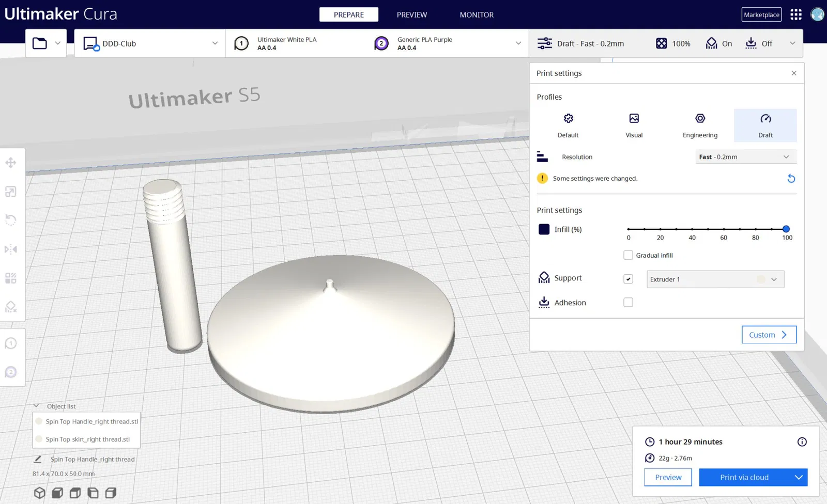Click the 22g · 2.76m material usage

tap(675, 458)
